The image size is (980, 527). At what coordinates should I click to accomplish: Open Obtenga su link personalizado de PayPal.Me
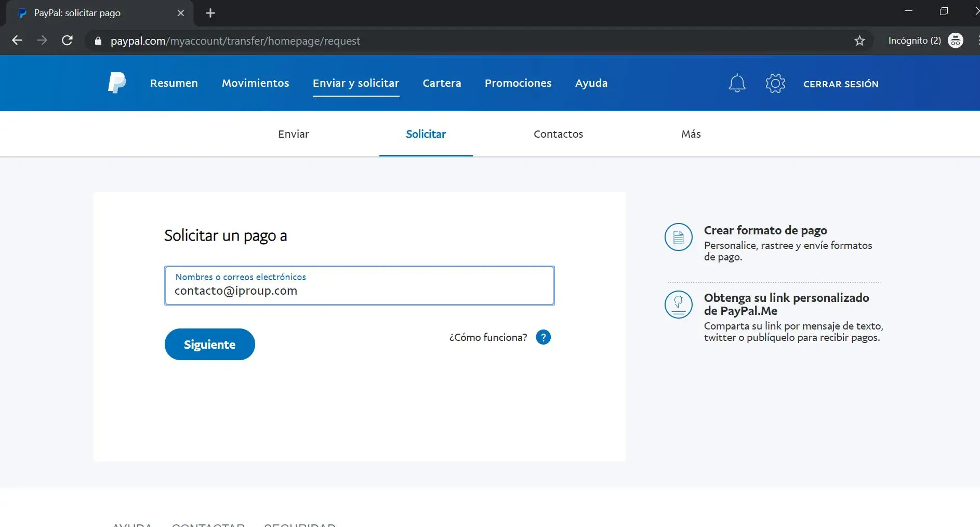click(787, 304)
